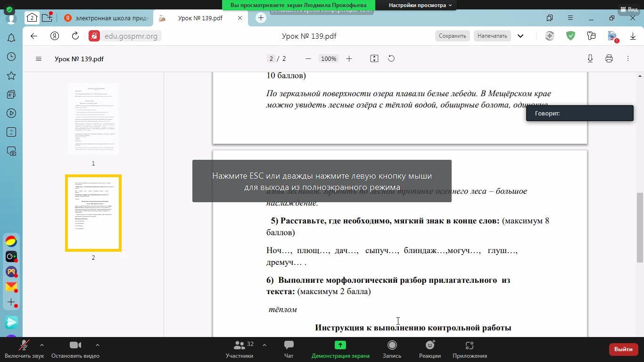
Task: Open the browser downloads arrow icon
Action: [x=633, y=36]
